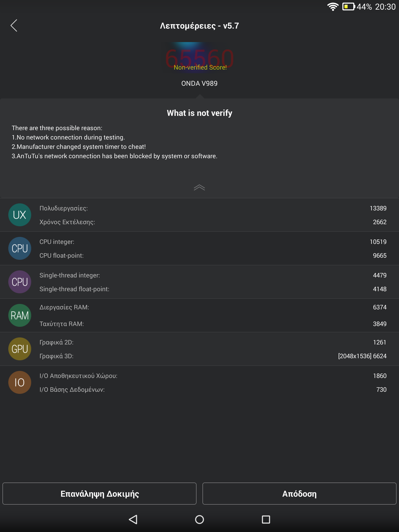Select the Πολυδιεργασίες score row
Image resolution: width=399 pixels, height=532 pixels.
[199, 208]
